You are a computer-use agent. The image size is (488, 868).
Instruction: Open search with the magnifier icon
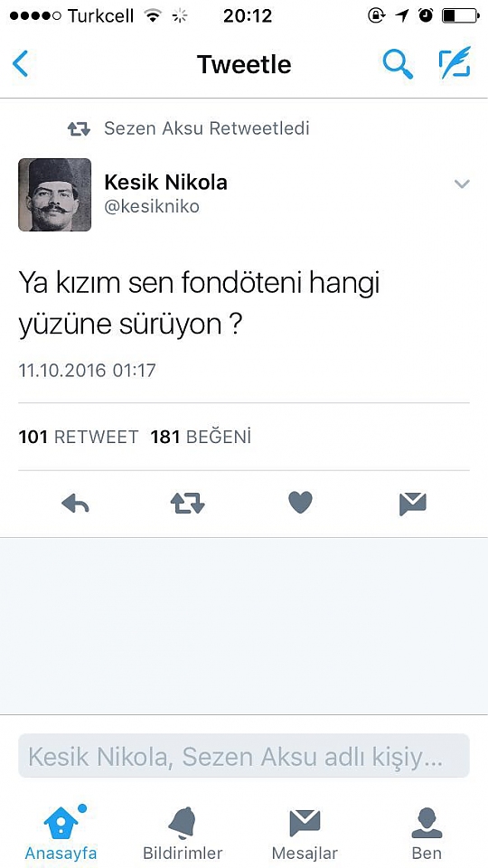(x=398, y=63)
